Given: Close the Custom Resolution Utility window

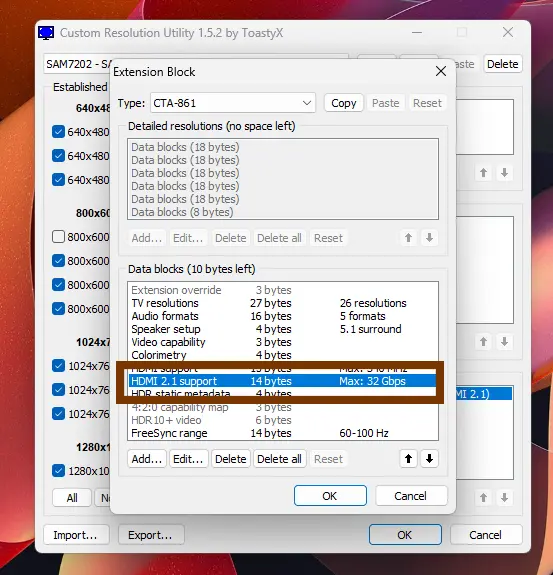Looking at the screenshot, I should click(508, 32).
